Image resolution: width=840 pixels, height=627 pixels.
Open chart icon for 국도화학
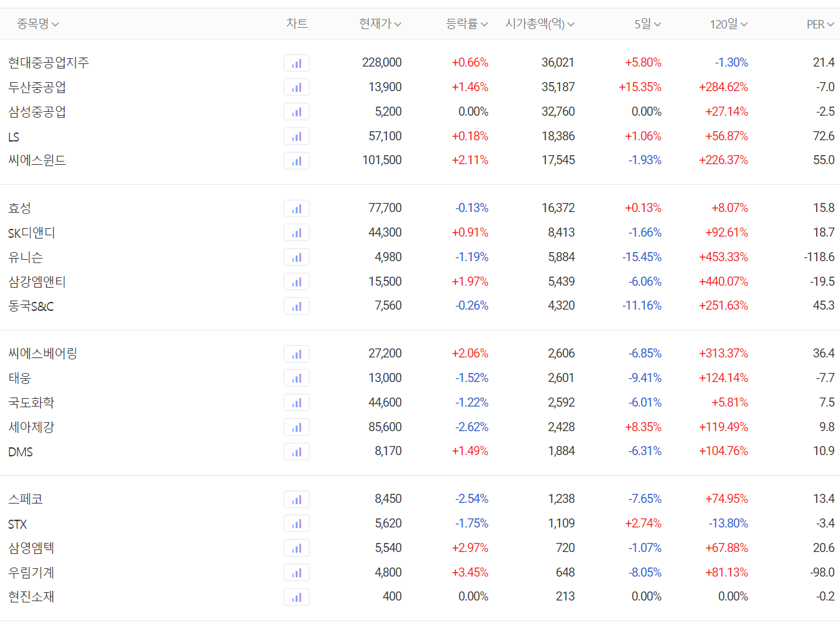click(x=297, y=403)
